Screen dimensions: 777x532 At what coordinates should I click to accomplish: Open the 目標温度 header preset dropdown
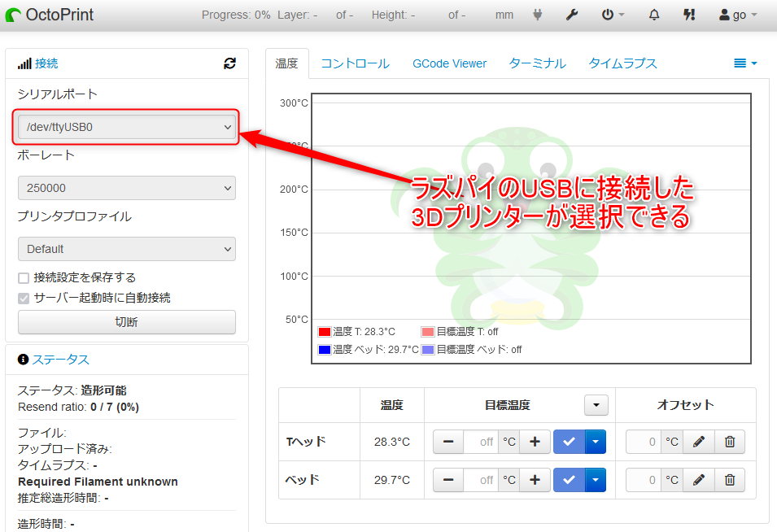596,405
